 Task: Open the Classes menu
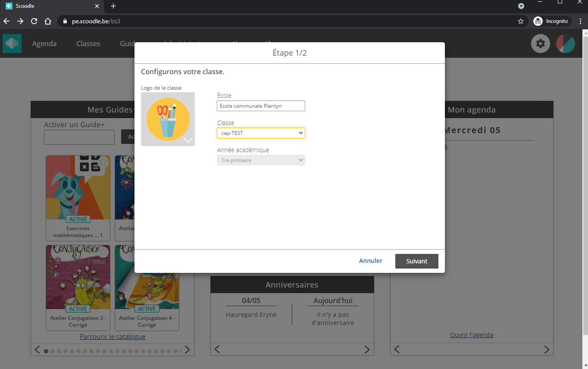click(88, 44)
